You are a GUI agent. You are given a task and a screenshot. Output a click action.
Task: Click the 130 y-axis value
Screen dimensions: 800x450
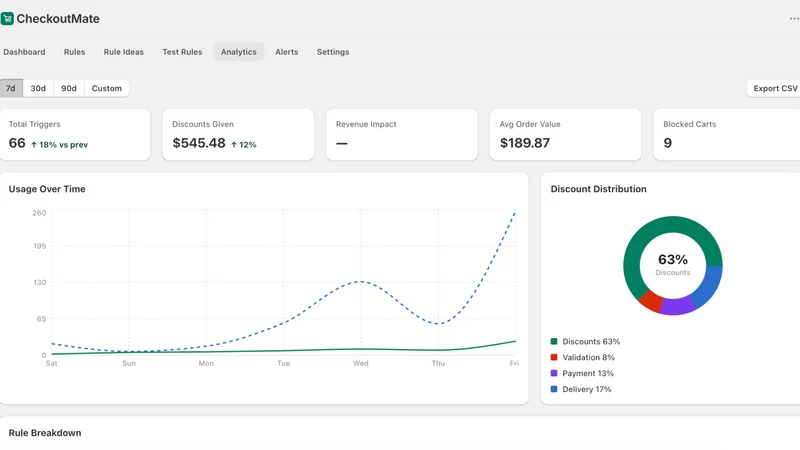(39, 282)
